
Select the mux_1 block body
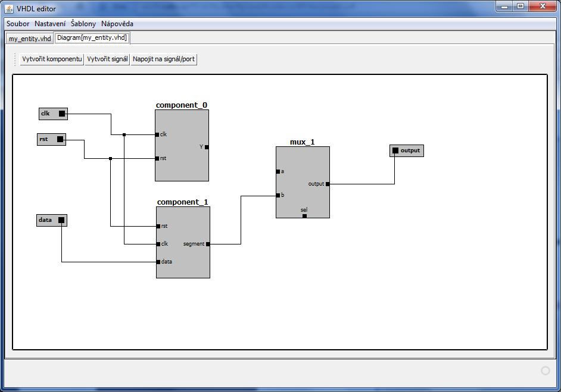(303, 182)
